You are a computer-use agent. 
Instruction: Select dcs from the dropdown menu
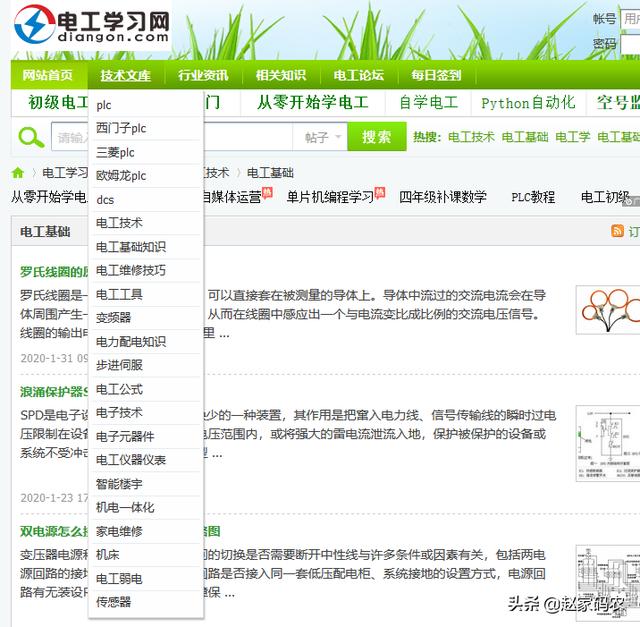coord(146,200)
